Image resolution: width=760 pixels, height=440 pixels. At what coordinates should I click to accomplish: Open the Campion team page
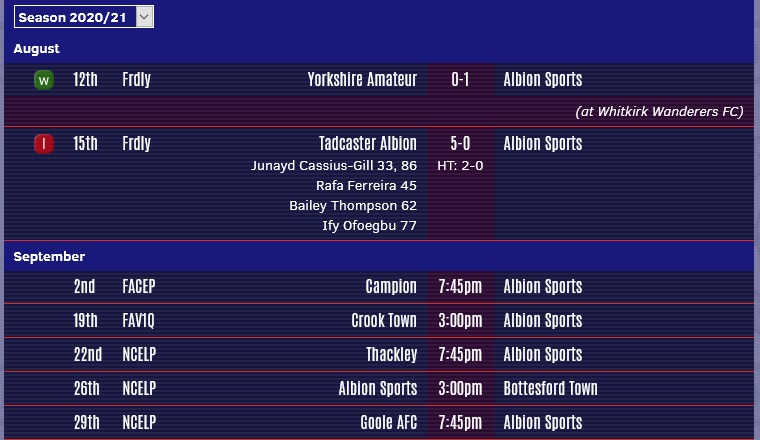(x=391, y=286)
